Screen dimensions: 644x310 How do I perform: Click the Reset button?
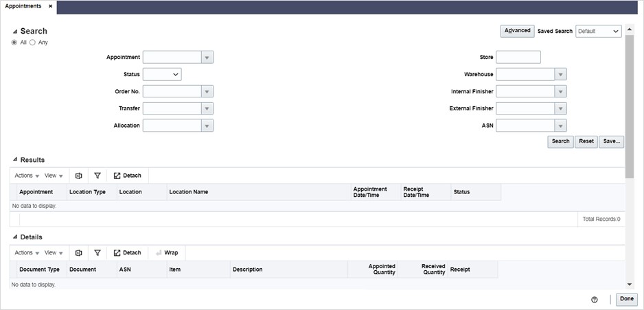click(586, 141)
